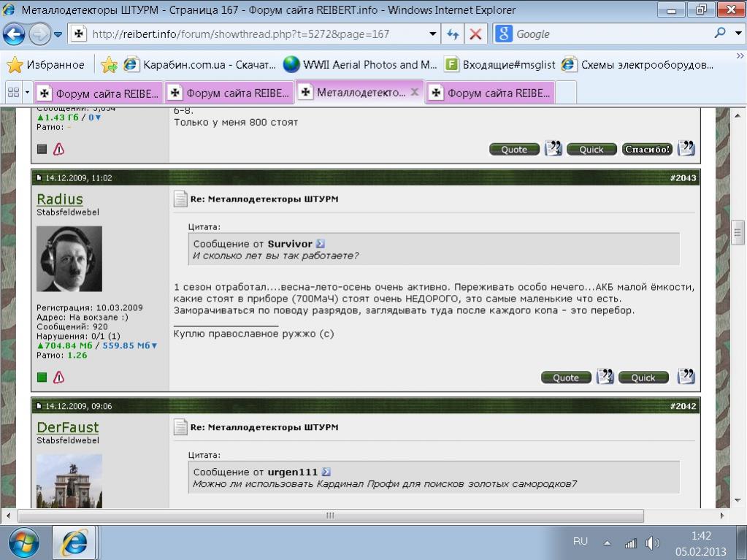
Task: Click the rightmost quote icon in Radius's post
Action: (x=686, y=377)
